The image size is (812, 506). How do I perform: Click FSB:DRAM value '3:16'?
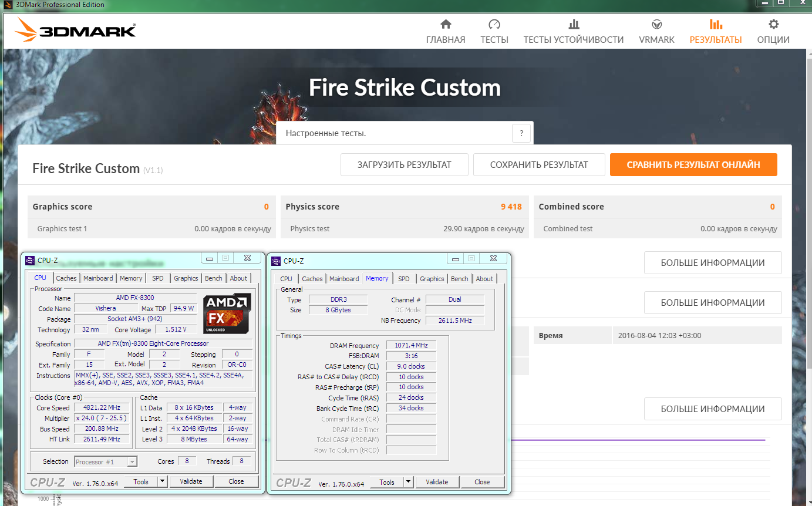(x=411, y=356)
